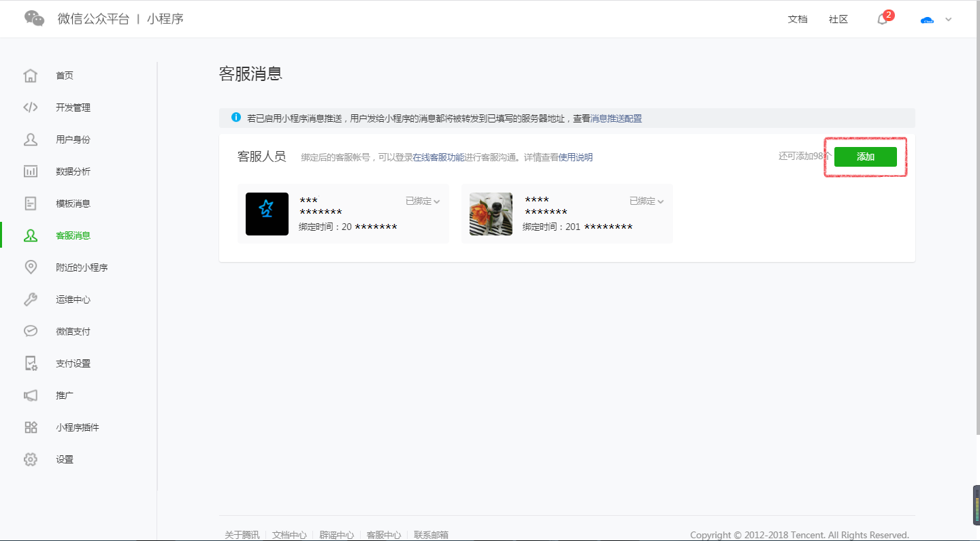Open 用户身份 via its person icon
980x541 pixels.
tap(31, 140)
